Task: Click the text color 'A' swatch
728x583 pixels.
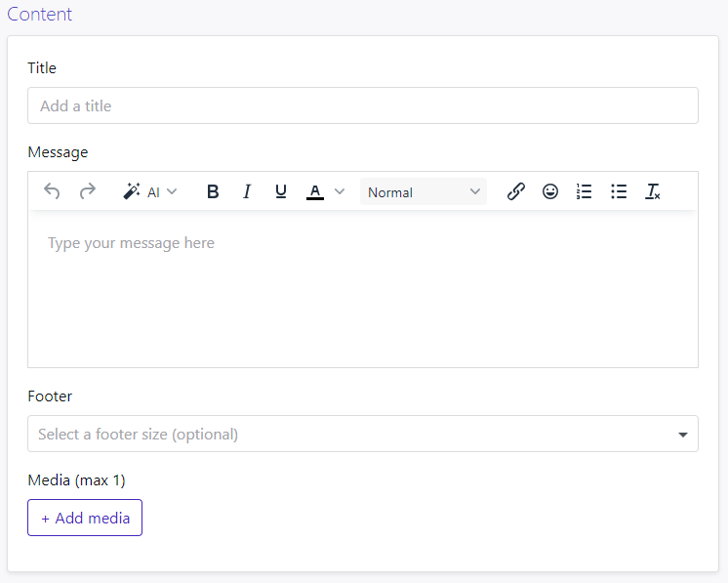Action: (x=314, y=192)
